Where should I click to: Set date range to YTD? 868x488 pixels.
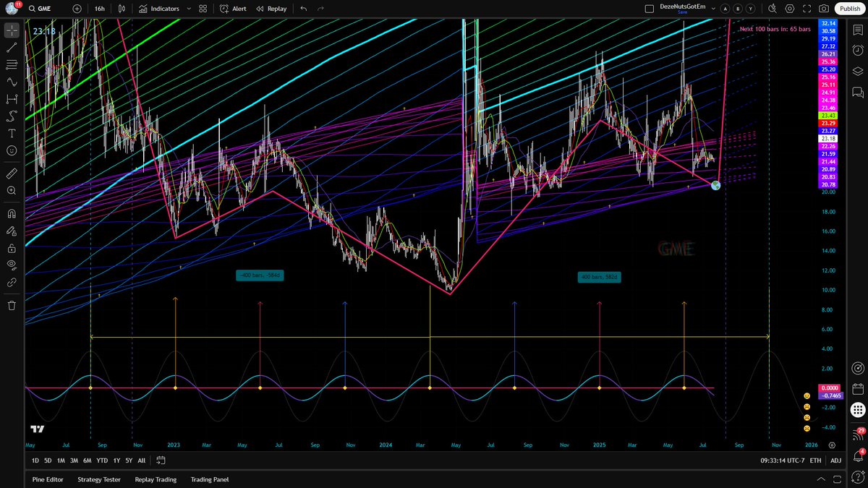pos(102,461)
